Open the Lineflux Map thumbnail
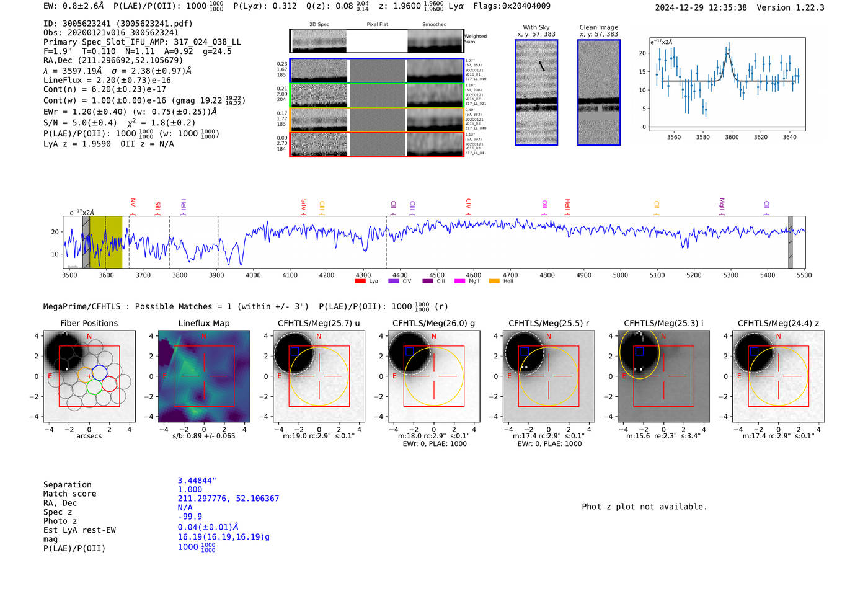 point(204,376)
